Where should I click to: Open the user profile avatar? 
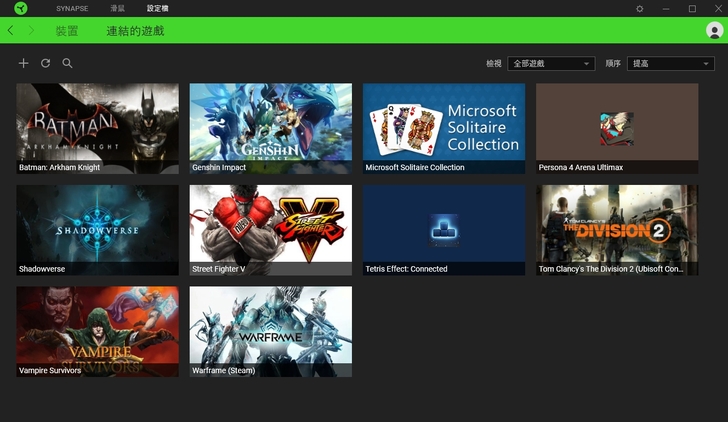[x=714, y=31]
